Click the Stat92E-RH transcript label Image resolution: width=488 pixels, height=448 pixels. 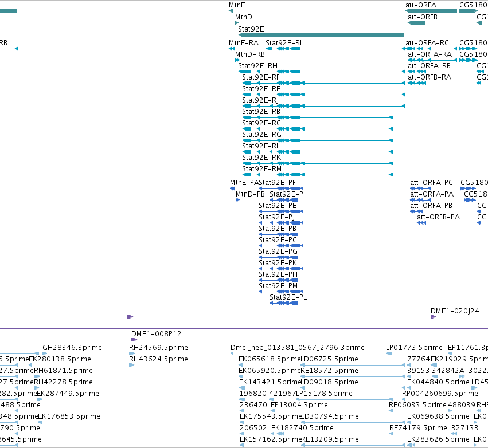pyautogui.click(x=257, y=66)
